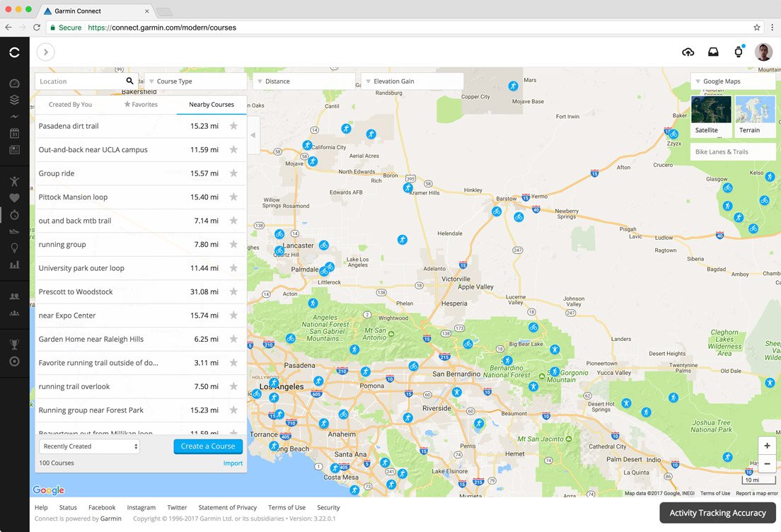Viewport: 781px width, 532px height.
Task: Open the Course Type filter dropdown
Action: pos(196,81)
